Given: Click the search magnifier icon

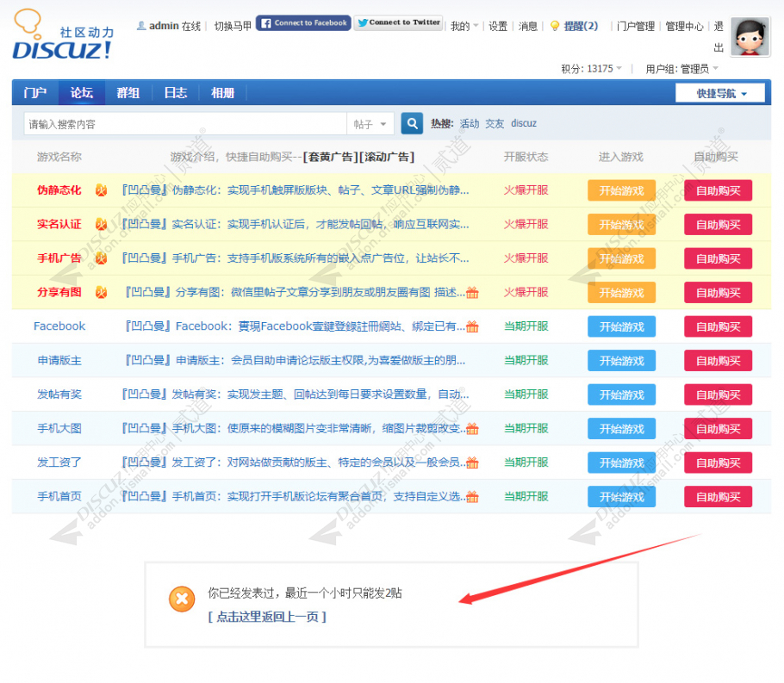Looking at the screenshot, I should [x=411, y=123].
